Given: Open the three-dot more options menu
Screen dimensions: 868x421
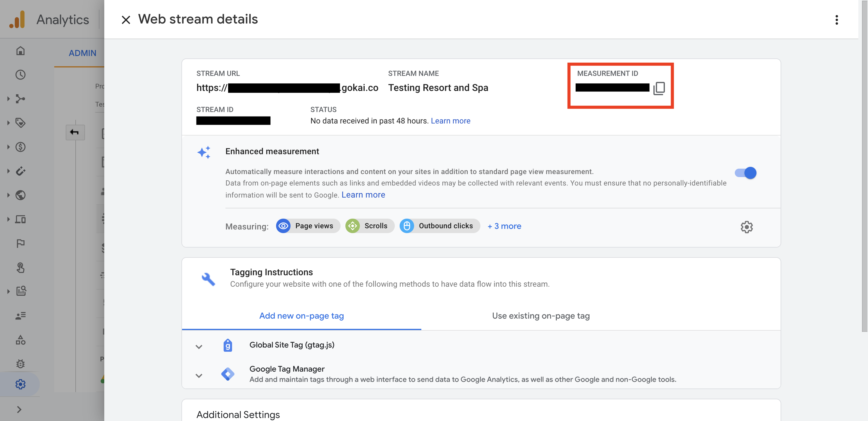Looking at the screenshot, I should pos(836,20).
